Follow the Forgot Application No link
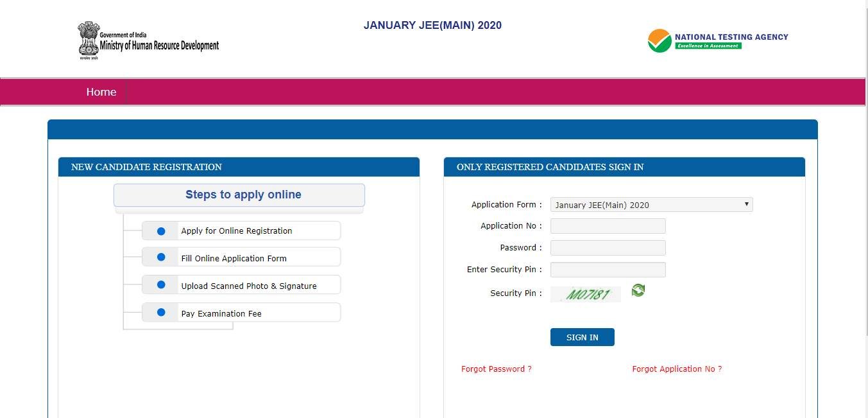This screenshot has height=418, width=868. pos(677,369)
